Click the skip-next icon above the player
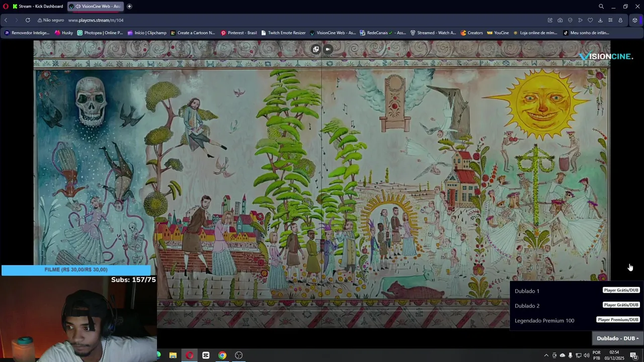Viewport: 644px width, 362px height. point(328,49)
